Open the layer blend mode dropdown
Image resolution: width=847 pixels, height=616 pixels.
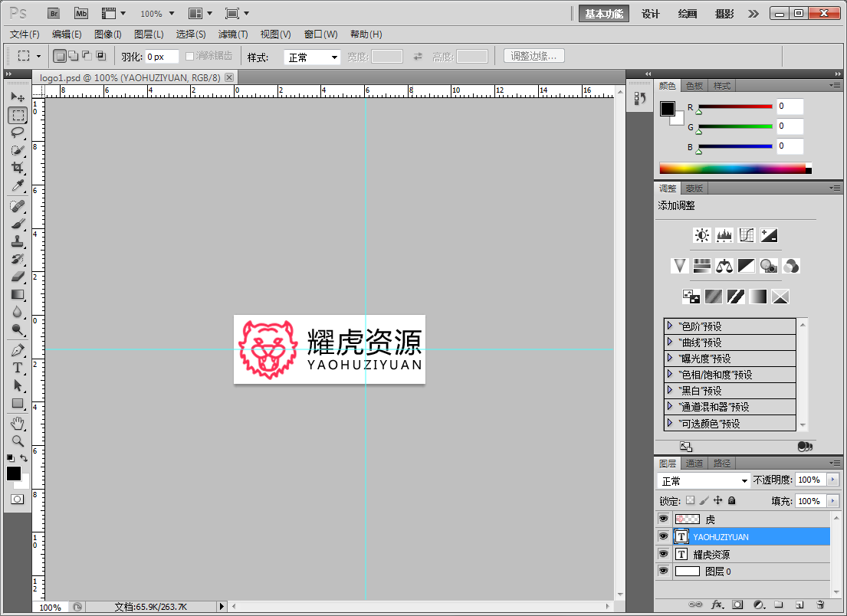[x=704, y=480]
